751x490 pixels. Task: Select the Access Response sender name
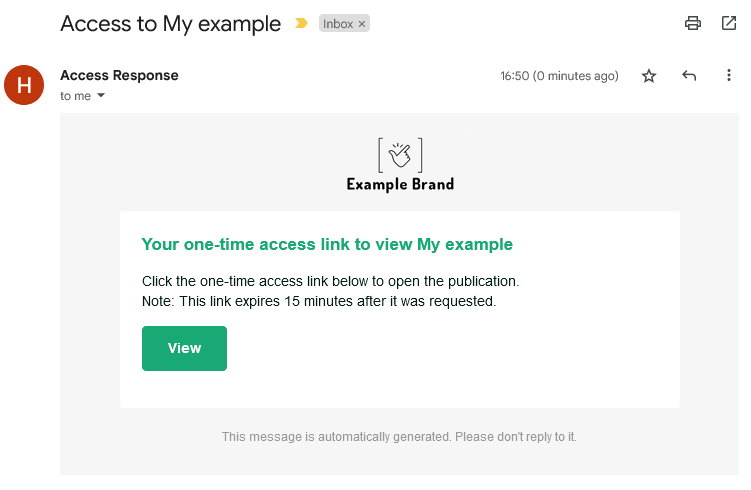point(119,76)
